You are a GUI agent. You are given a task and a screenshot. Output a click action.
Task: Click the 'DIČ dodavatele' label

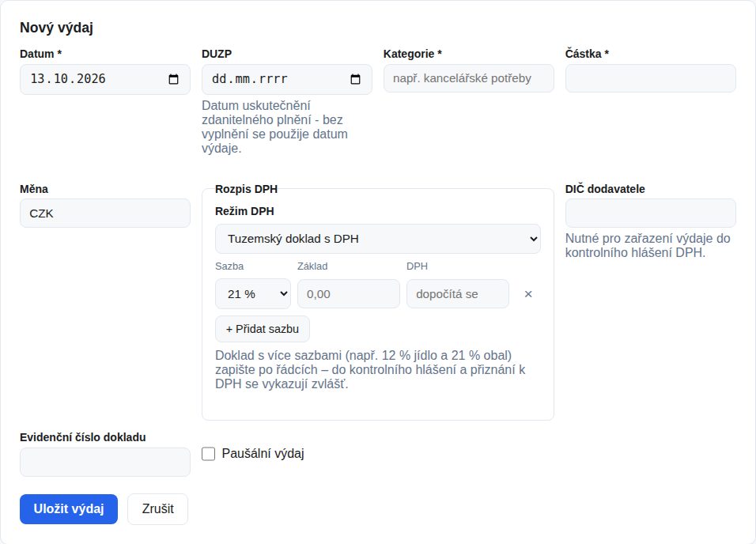pyautogui.click(x=605, y=189)
